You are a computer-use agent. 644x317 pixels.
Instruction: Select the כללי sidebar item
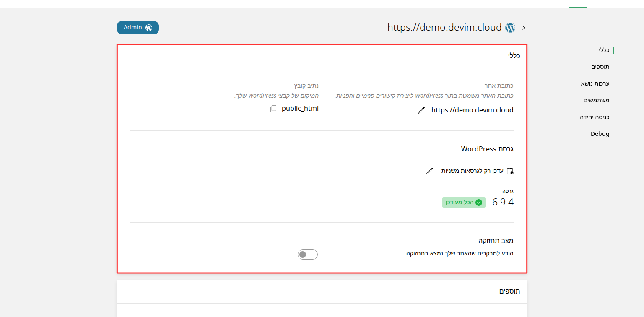604,50
